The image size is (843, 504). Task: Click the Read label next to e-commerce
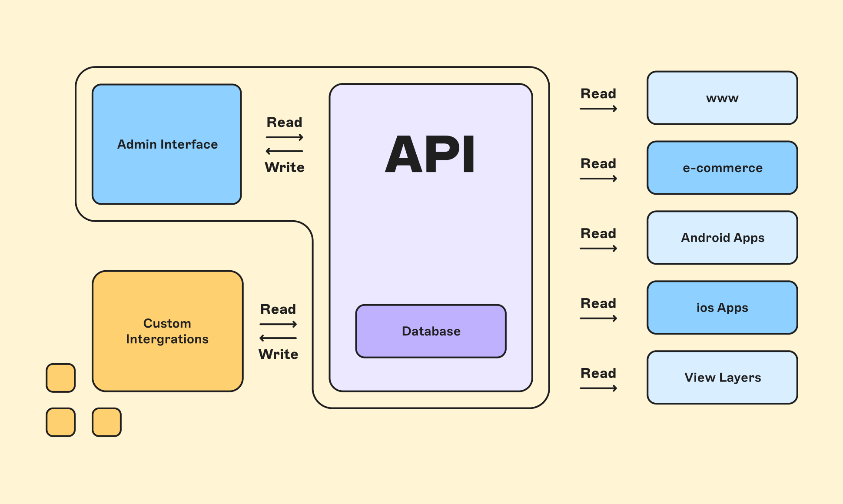(598, 163)
